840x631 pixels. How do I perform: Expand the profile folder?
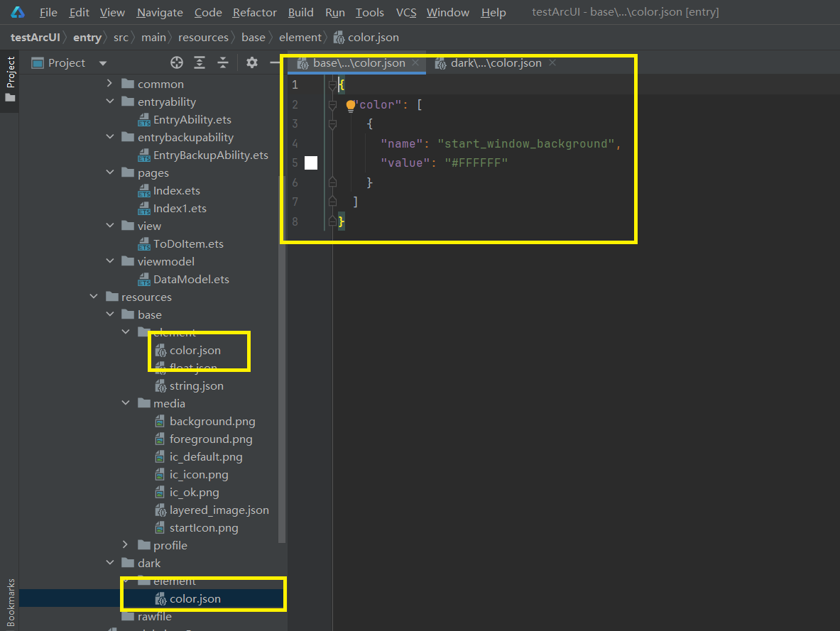tap(126, 544)
